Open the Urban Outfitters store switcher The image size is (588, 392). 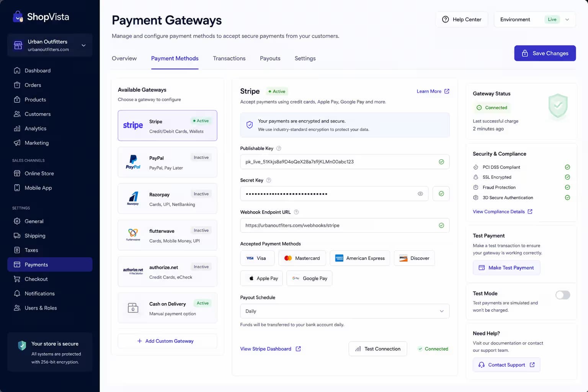click(x=50, y=45)
